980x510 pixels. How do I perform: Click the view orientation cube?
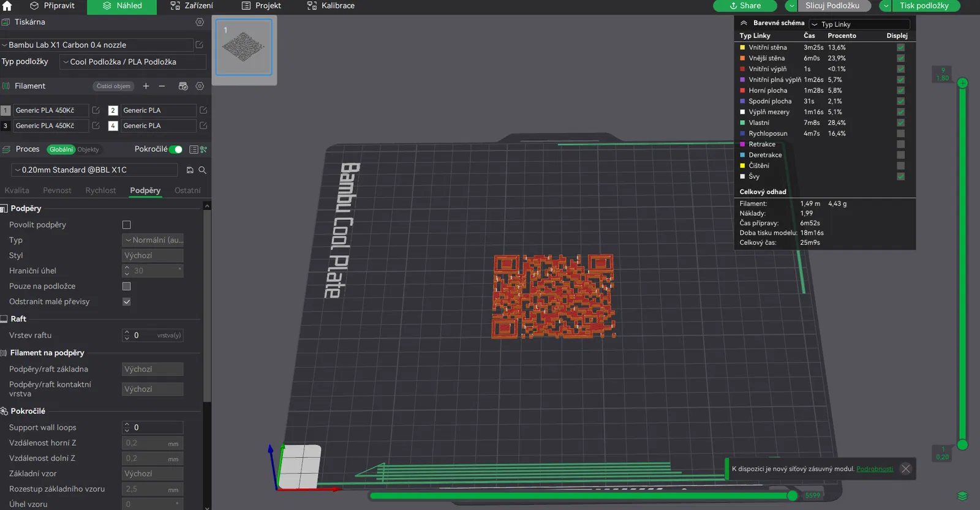[300, 467]
